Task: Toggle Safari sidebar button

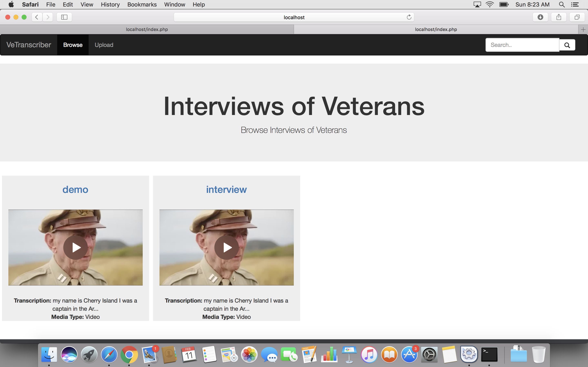Action: click(64, 17)
